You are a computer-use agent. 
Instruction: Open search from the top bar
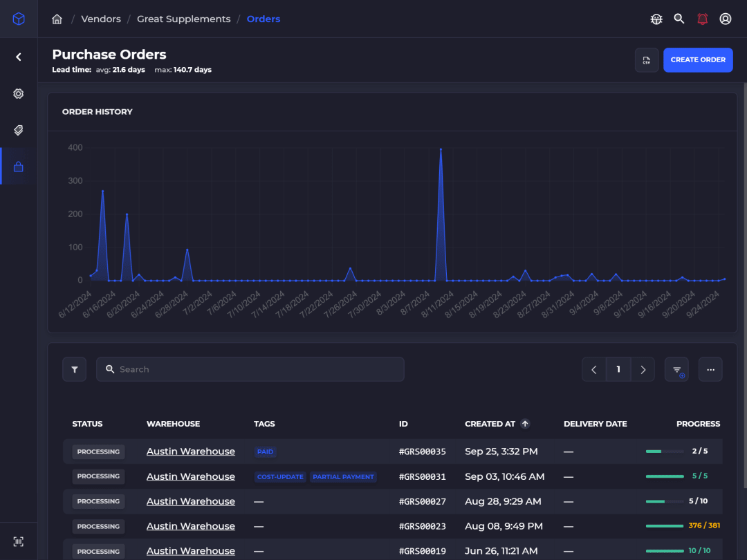pos(679,19)
